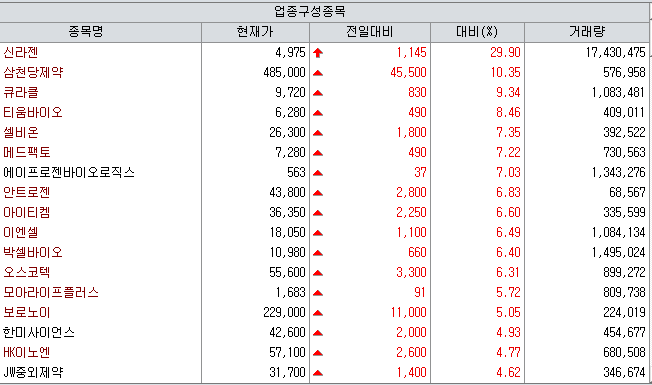Click up triangle icon in 오스코텍 row
This screenshot has width=652, height=385.
pos(318,273)
